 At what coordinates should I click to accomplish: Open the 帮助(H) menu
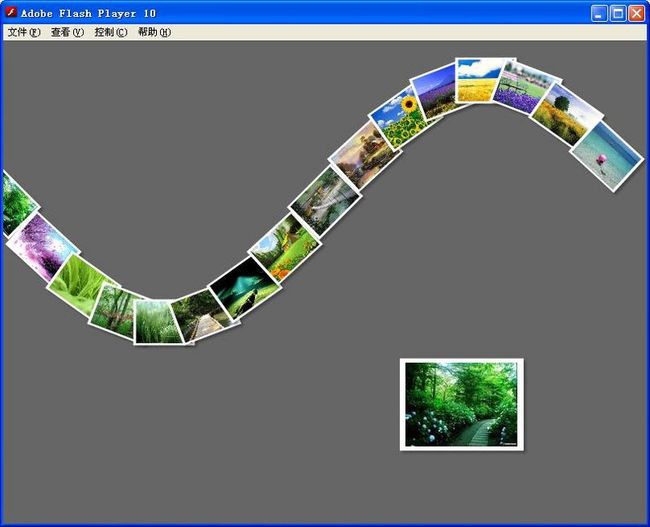click(x=154, y=32)
